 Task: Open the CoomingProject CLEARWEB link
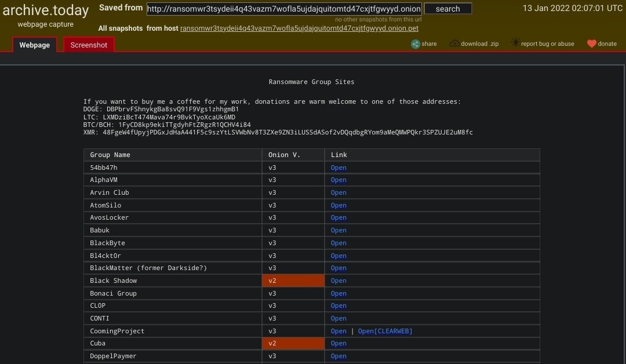385,332
